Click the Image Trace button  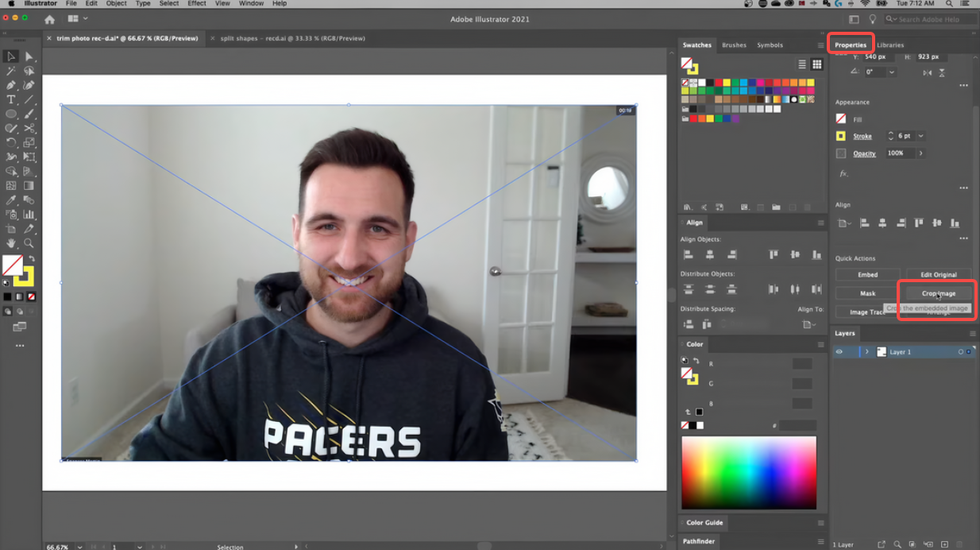coord(868,312)
